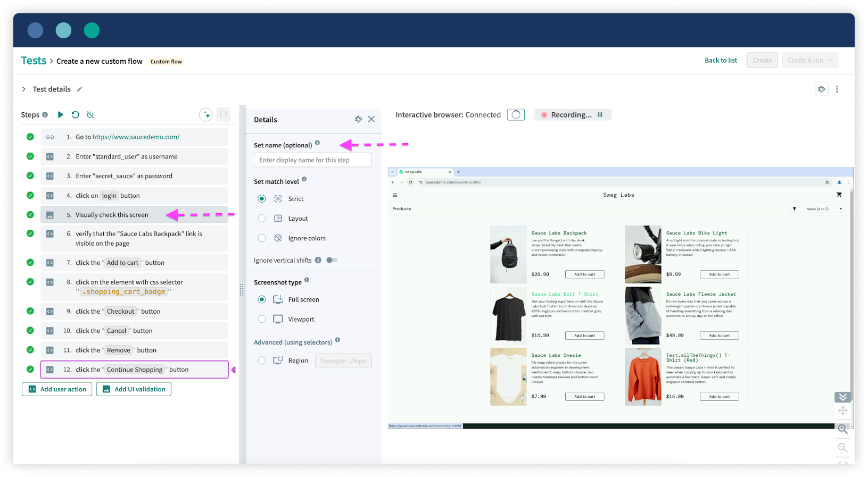Click the image icon of step 5
This screenshot has width=868, height=477.
50,215
